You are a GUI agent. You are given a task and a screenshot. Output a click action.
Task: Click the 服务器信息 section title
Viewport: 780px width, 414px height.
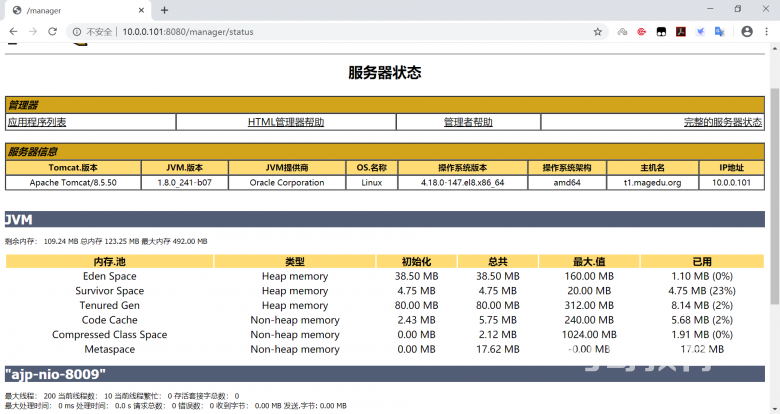[32, 152]
